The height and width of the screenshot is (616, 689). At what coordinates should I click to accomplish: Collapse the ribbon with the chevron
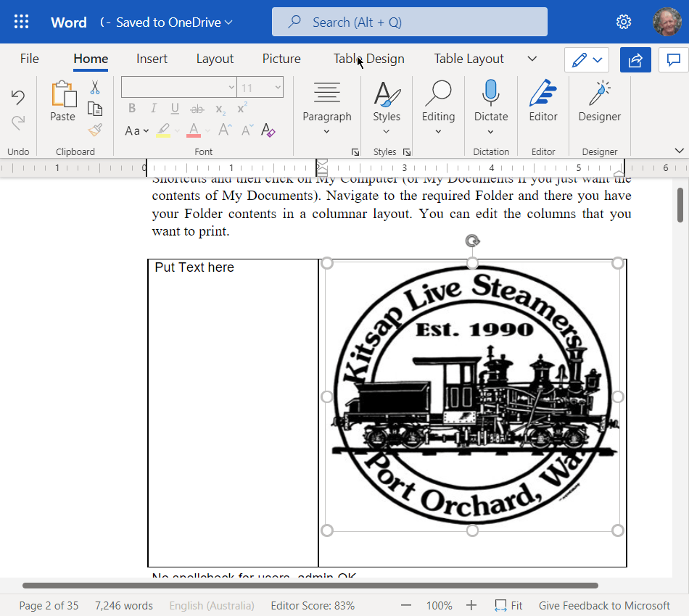click(679, 151)
